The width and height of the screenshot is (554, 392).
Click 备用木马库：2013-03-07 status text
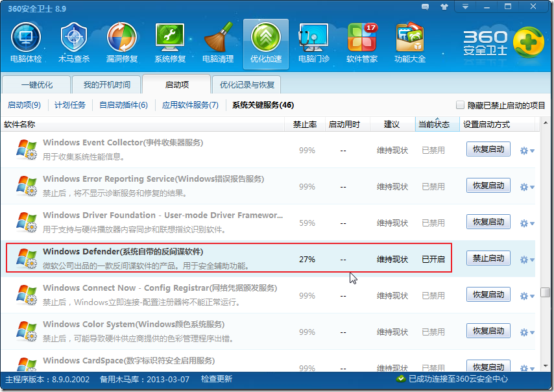click(145, 379)
